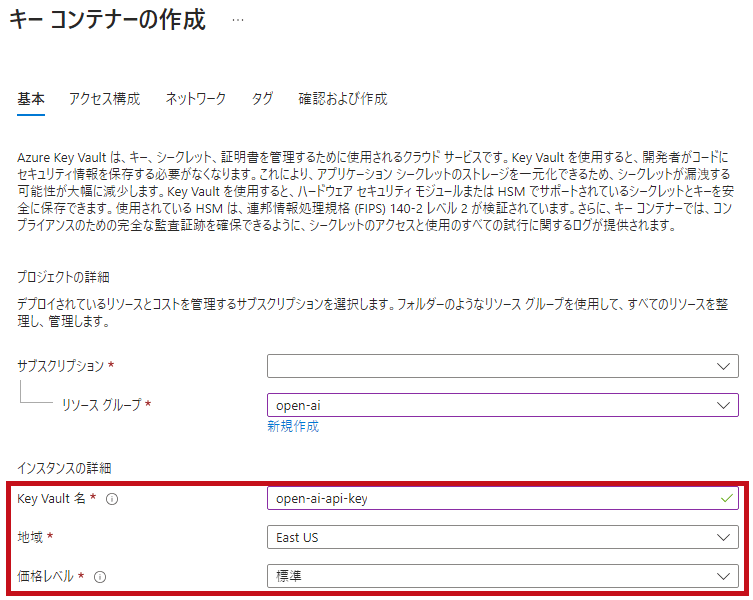The width and height of the screenshot is (753, 600).
Task: Open the 価格レベル dropdown showing 標準
Action: pyautogui.click(x=502, y=576)
